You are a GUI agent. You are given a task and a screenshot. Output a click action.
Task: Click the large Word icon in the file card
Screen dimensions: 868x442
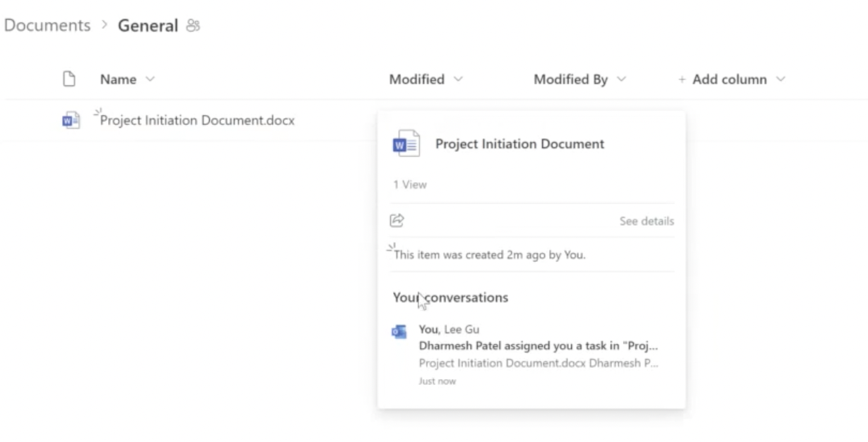[x=406, y=144]
